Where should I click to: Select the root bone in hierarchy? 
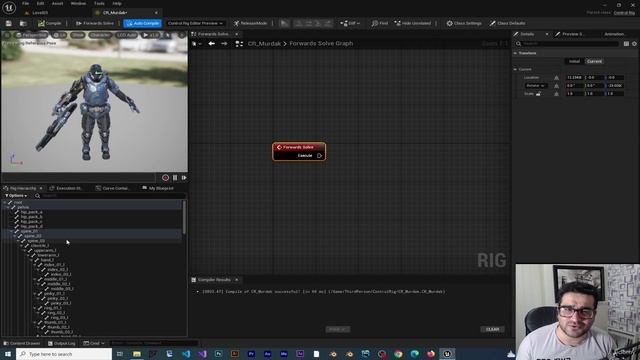coord(18,202)
